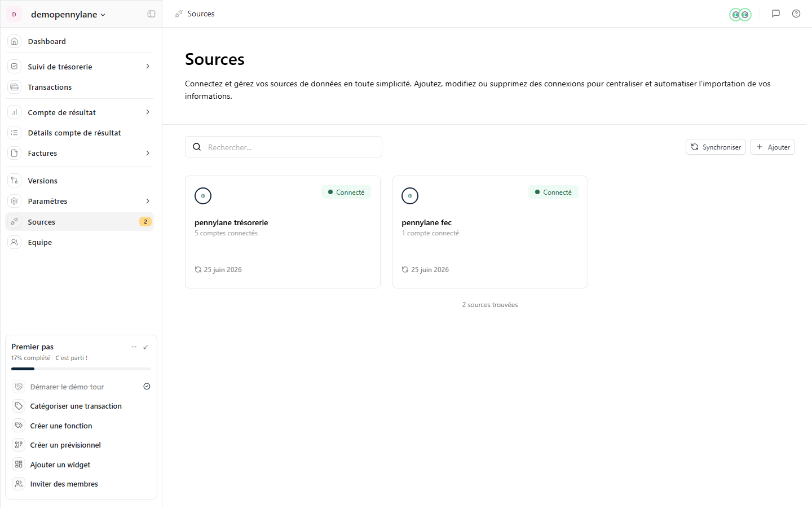Open the chat message icon in header
This screenshot has width=812, height=508.
click(x=776, y=14)
